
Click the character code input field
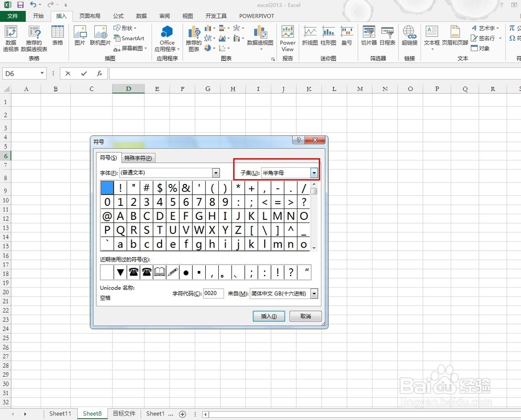pyautogui.click(x=213, y=293)
